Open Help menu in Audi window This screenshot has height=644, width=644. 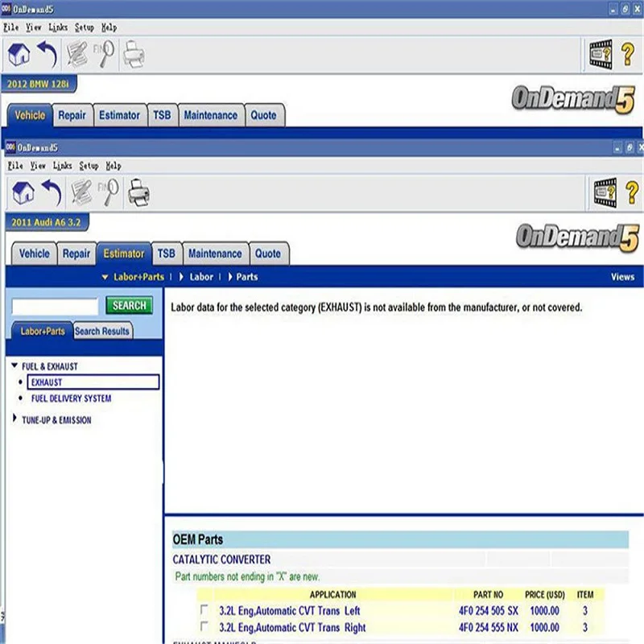click(114, 166)
